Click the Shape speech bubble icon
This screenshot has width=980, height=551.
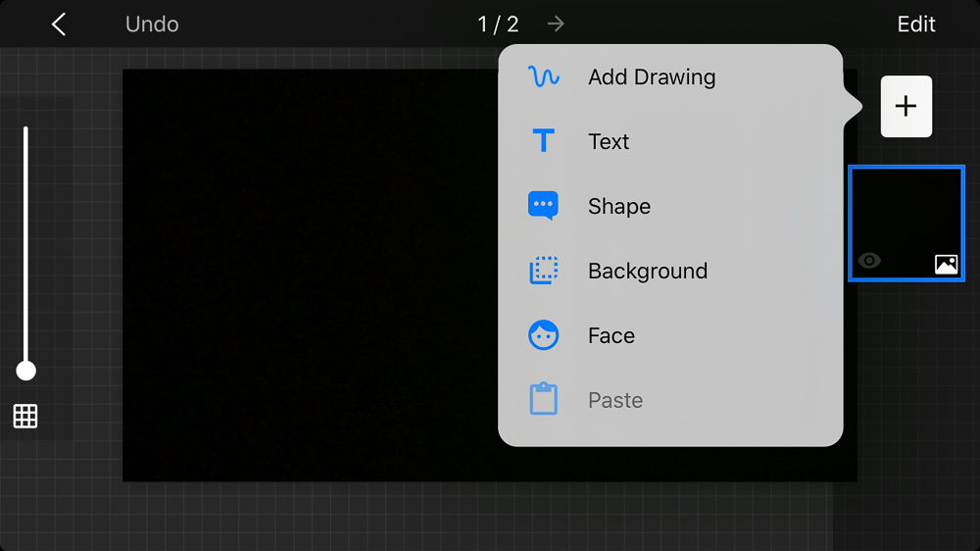(x=543, y=206)
